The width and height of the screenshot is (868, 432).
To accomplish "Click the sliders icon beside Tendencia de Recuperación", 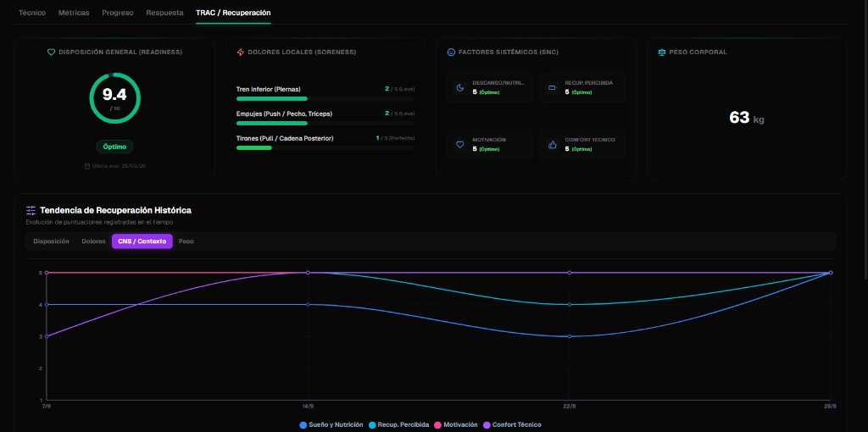I will (x=31, y=210).
